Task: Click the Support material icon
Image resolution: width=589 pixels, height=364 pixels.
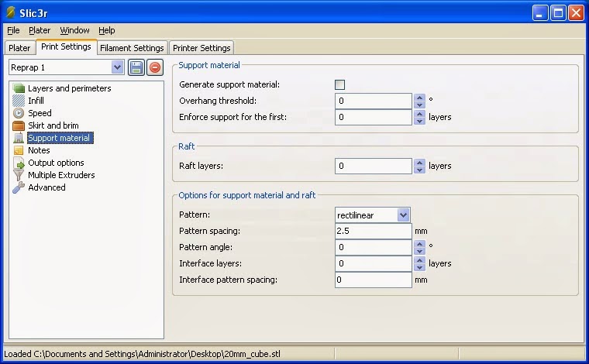Action: click(x=19, y=138)
